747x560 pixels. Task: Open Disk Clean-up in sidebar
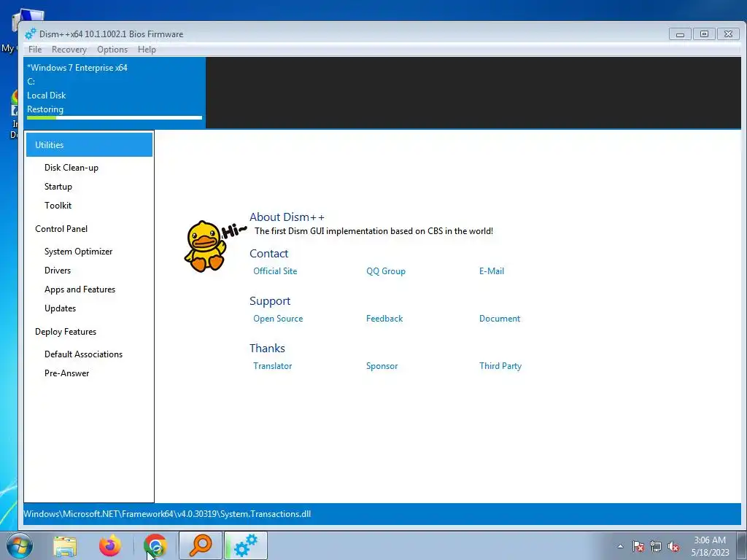pyautogui.click(x=71, y=168)
